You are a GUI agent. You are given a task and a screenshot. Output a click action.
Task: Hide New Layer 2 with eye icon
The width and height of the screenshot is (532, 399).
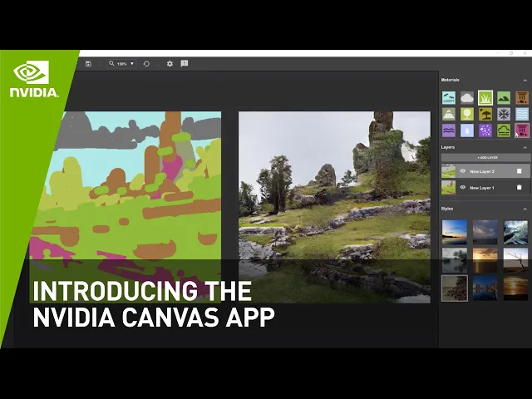point(462,171)
